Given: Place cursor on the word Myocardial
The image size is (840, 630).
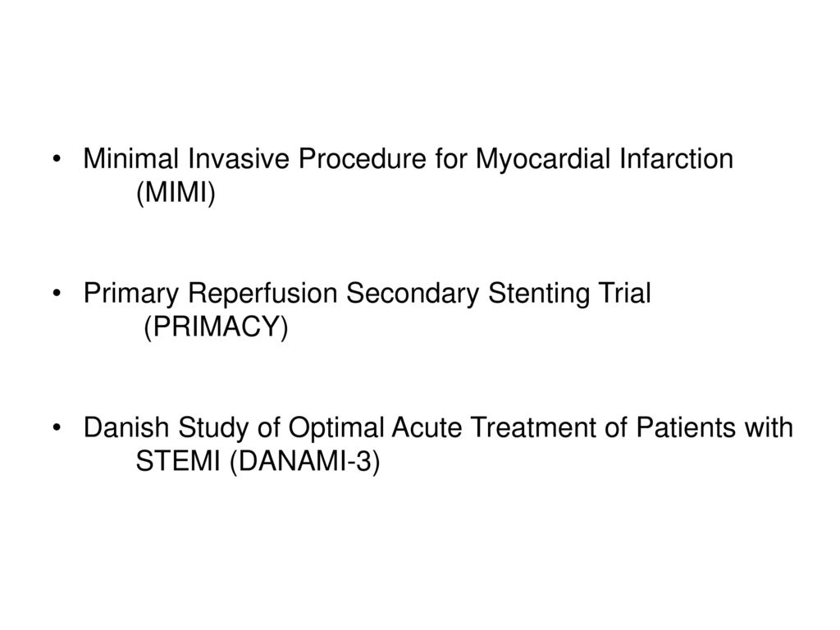Looking at the screenshot, I should coord(543,160).
